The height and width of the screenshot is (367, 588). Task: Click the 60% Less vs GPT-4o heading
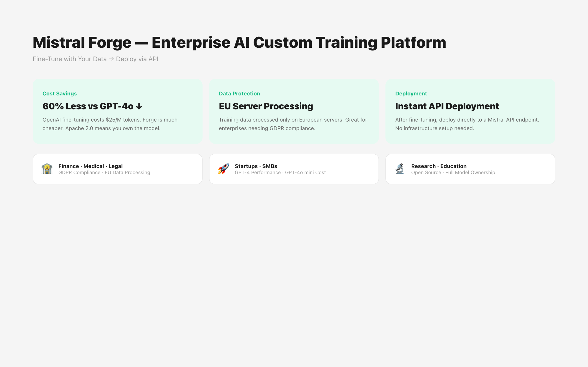(88, 106)
